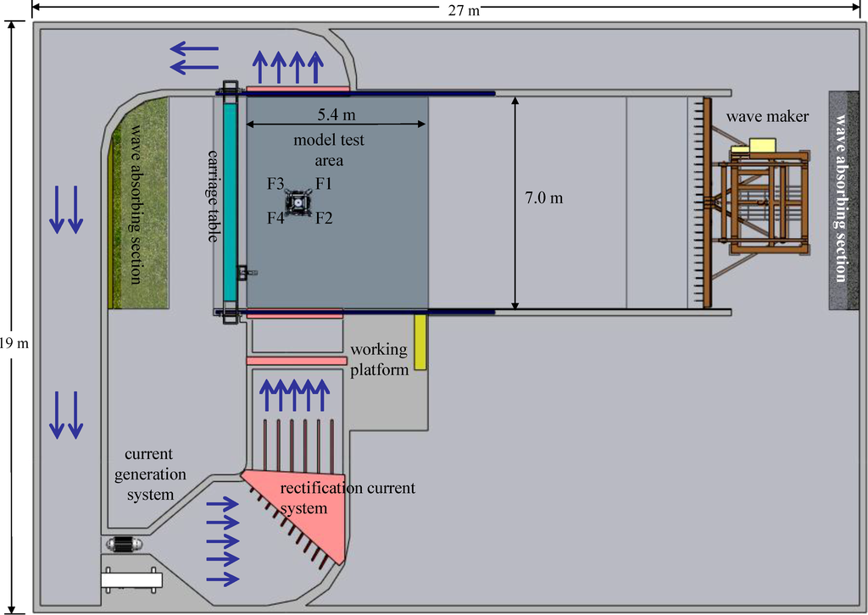Select the '5.4 m' dimension text
Screen dimensions: 868x615
click(336, 115)
